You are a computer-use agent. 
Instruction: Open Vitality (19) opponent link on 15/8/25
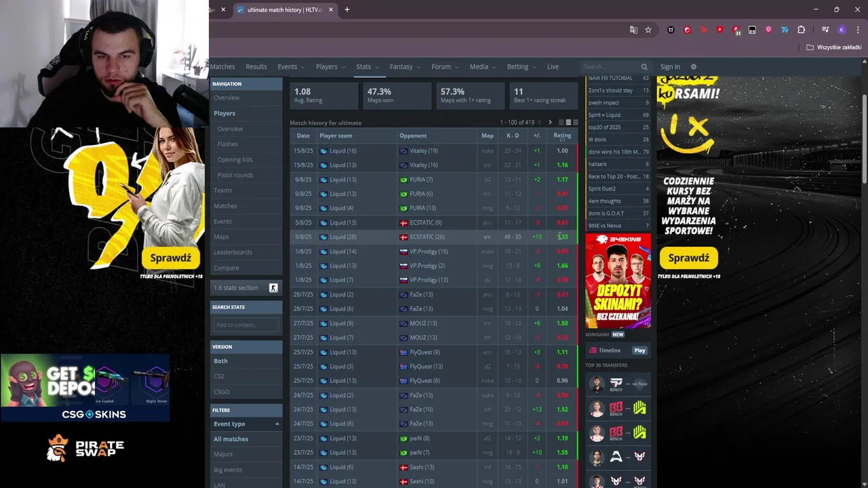[423, 150]
